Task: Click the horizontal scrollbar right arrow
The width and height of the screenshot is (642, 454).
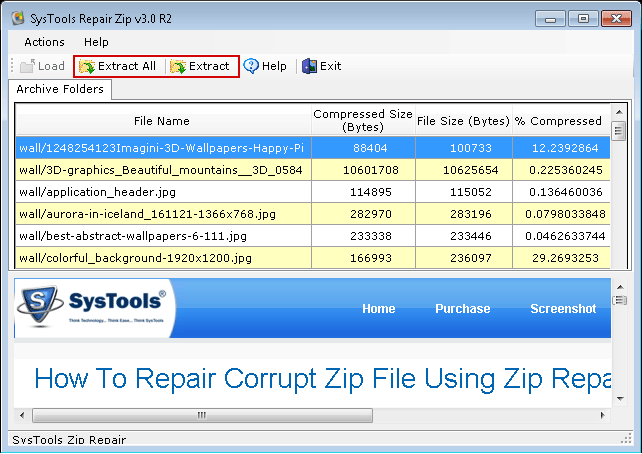Action: pos(602,415)
